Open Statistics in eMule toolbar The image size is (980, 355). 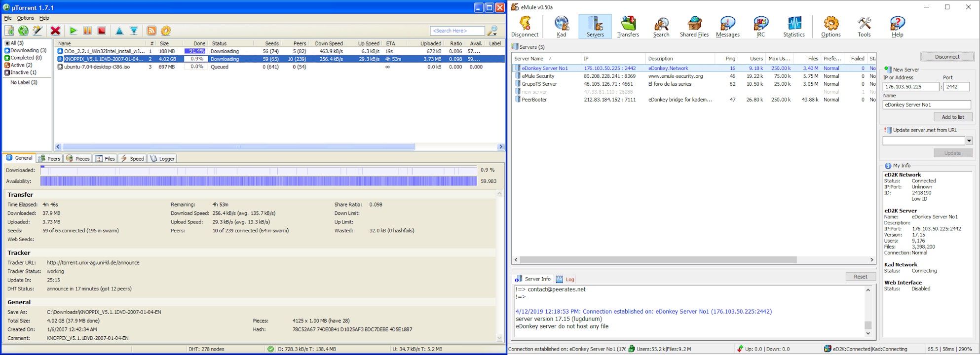pyautogui.click(x=794, y=27)
